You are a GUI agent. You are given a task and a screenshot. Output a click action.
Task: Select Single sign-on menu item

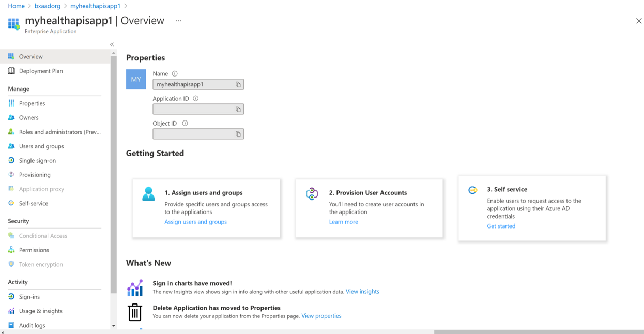[37, 161]
